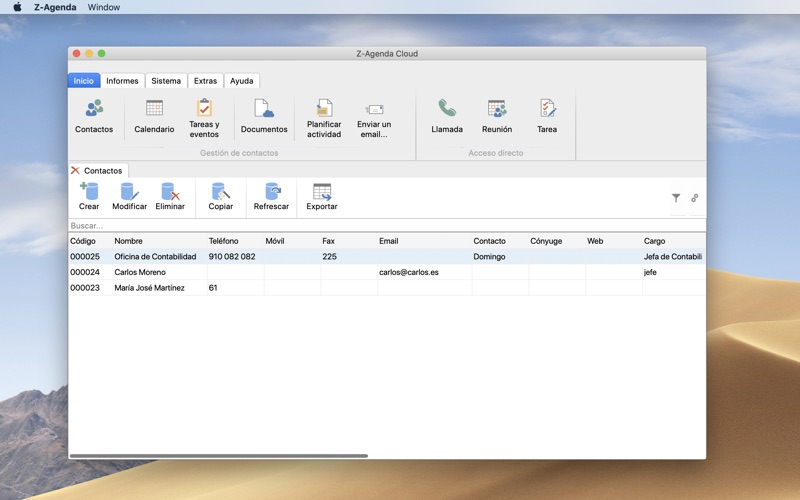Click the horizontal scrollbar at table bottom
Image resolution: width=800 pixels, height=500 pixels.
click(x=218, y=456)
